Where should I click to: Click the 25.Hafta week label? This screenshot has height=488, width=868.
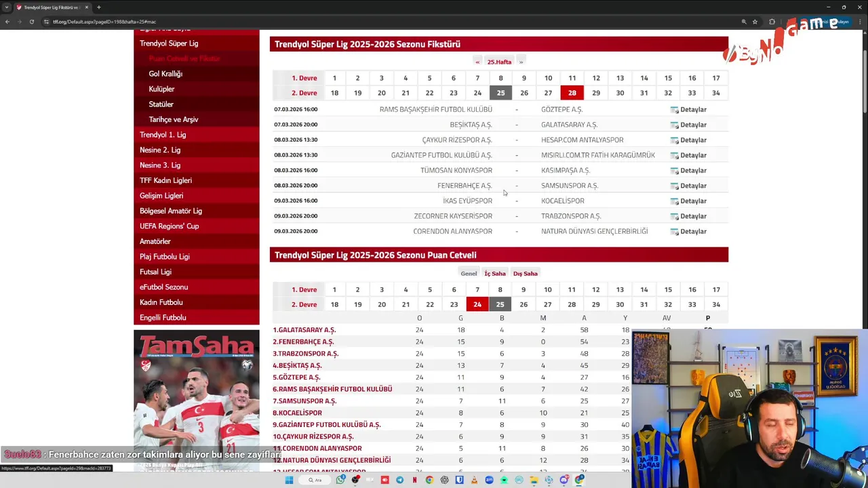(x=499, y=62)
